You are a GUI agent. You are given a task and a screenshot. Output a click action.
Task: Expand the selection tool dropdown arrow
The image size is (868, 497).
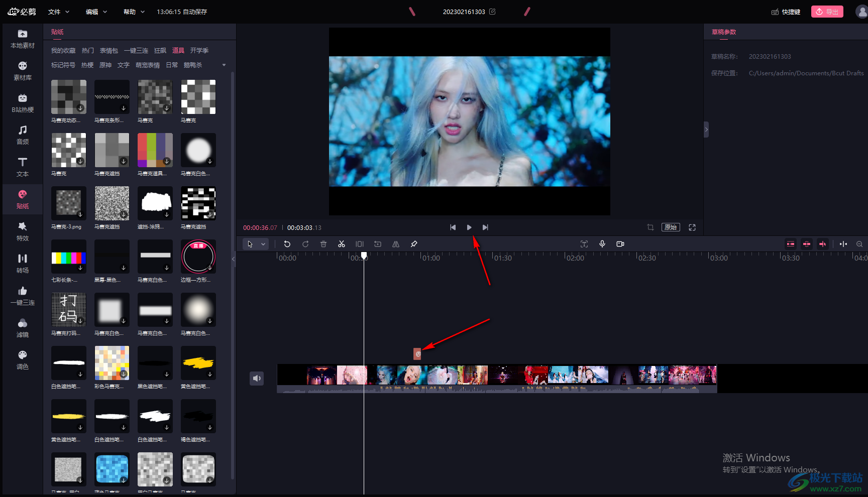coord(263,244)
